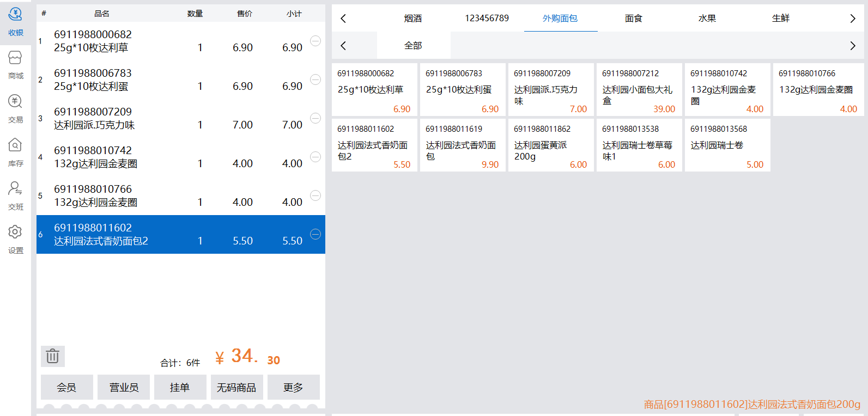
Task: Click the trash icon to clear cart
Action: point(53,357)
